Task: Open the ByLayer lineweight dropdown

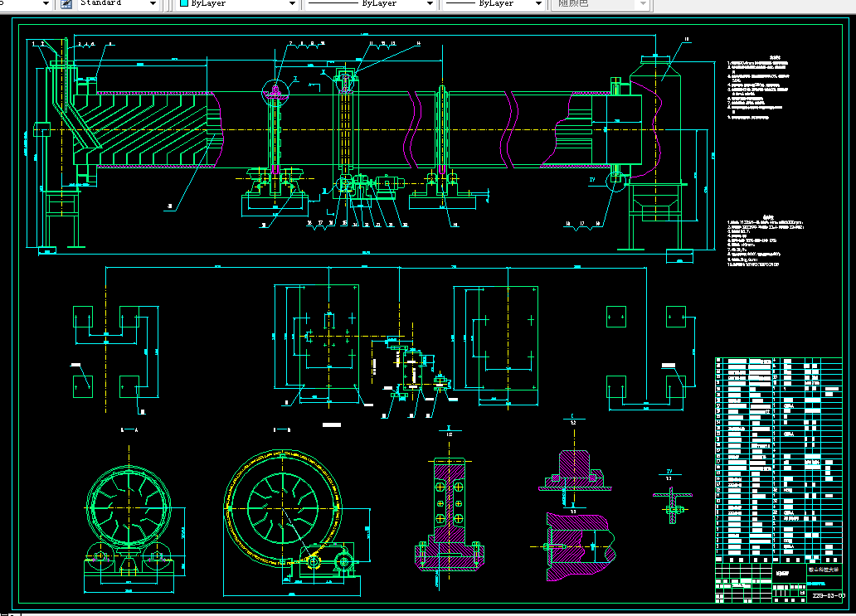Action: pos(494,4)
